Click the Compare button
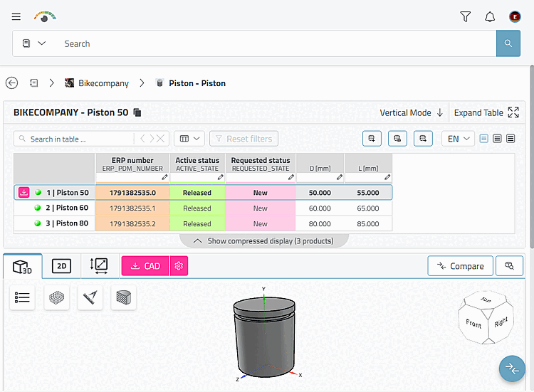The image size is (534, 392). pyautogui.click(x=460, y=266)
